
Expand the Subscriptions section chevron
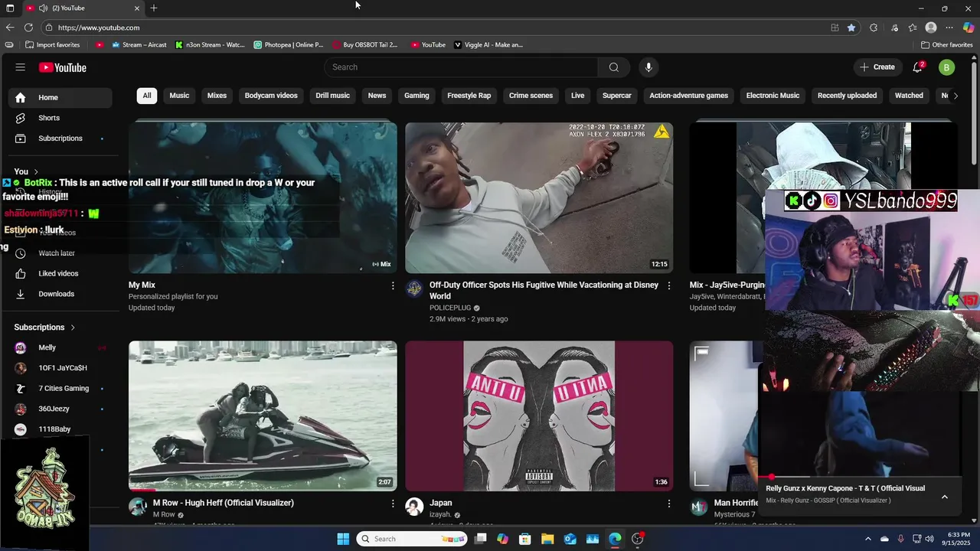click(73, 328)
